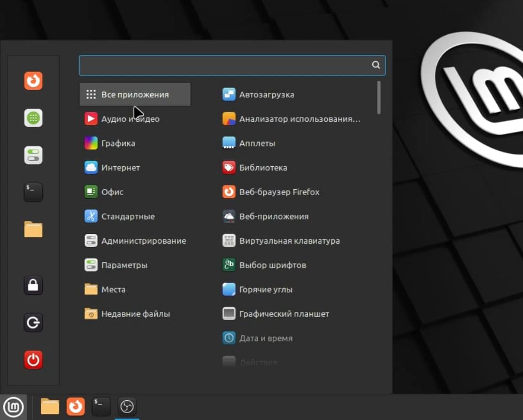The height and width of the screenshot is (420, 523).
Task: Launch Firefox from the taskbar panel
Action: point(76,407)
